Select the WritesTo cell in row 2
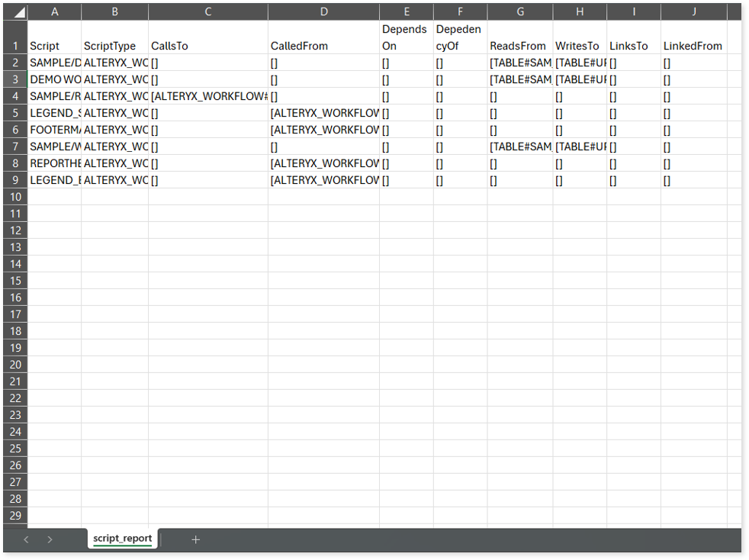 point(580,63)
